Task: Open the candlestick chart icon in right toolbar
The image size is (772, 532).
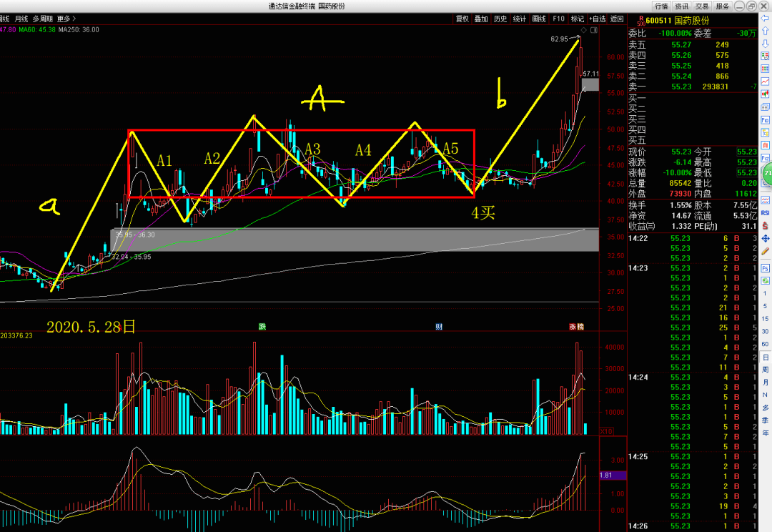Action: point(765,94)
